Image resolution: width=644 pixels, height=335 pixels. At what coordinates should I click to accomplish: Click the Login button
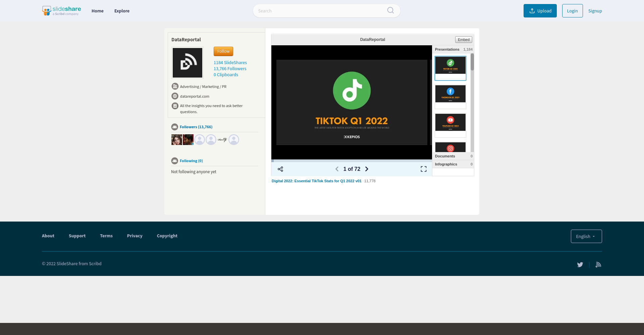pos(572,11)
